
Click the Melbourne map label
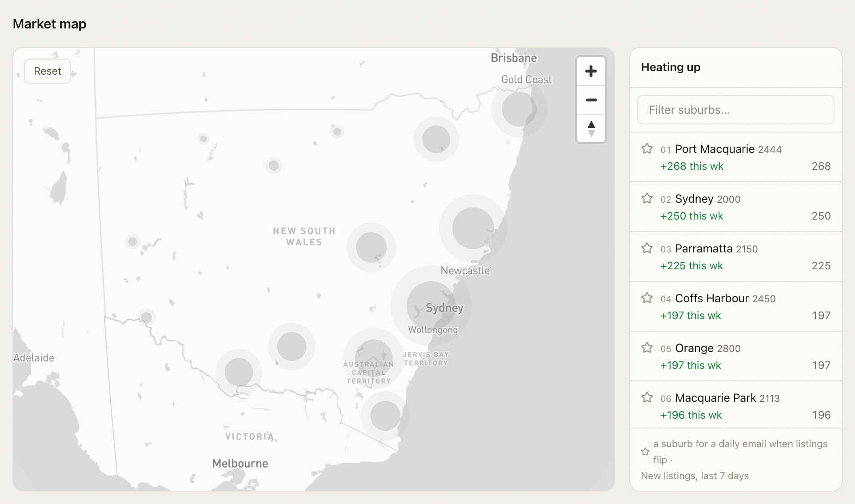(240, 464)
